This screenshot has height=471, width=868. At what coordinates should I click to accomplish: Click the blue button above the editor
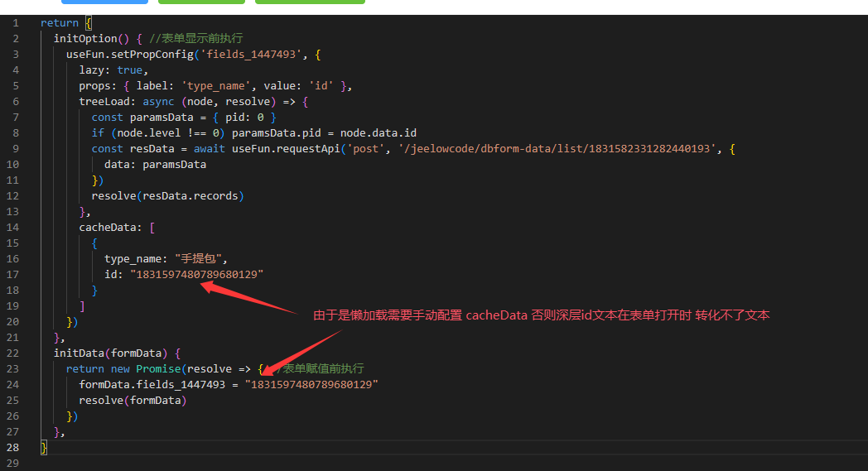coord(93,2)
